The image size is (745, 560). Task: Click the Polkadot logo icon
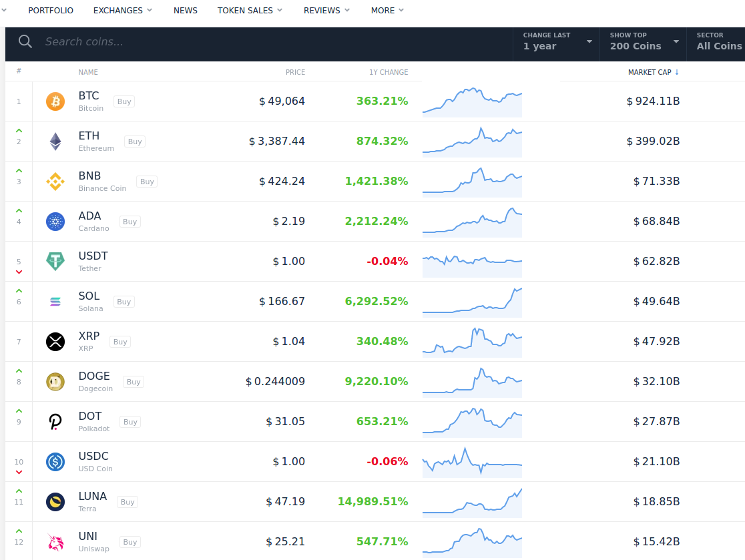[55, 422]
